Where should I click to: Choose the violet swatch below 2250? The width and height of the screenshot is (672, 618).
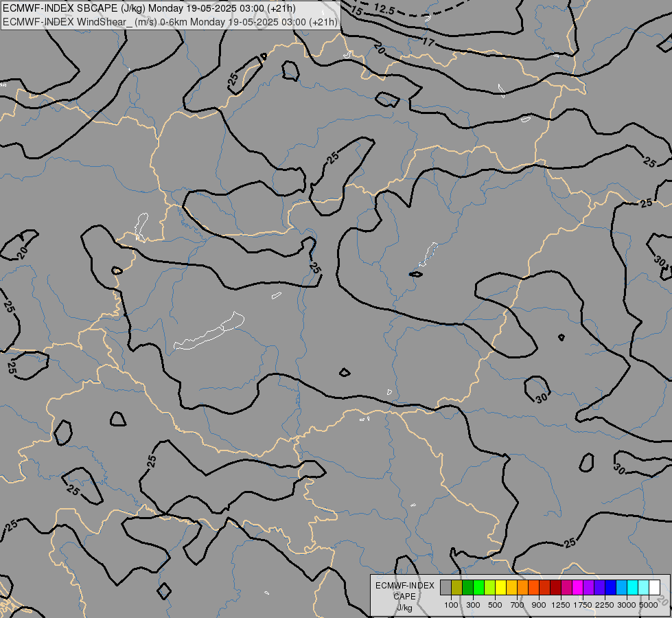click(x=599, y=588)
